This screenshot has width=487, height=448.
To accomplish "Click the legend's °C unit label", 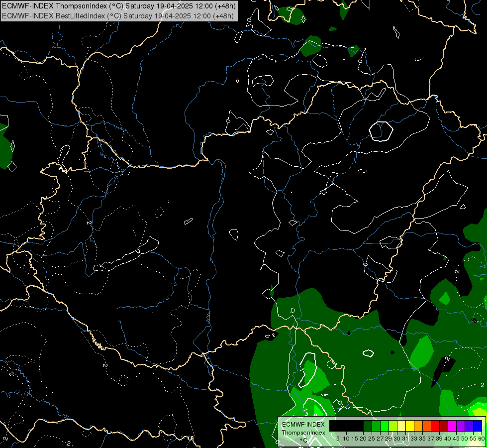I will (304, 440).
